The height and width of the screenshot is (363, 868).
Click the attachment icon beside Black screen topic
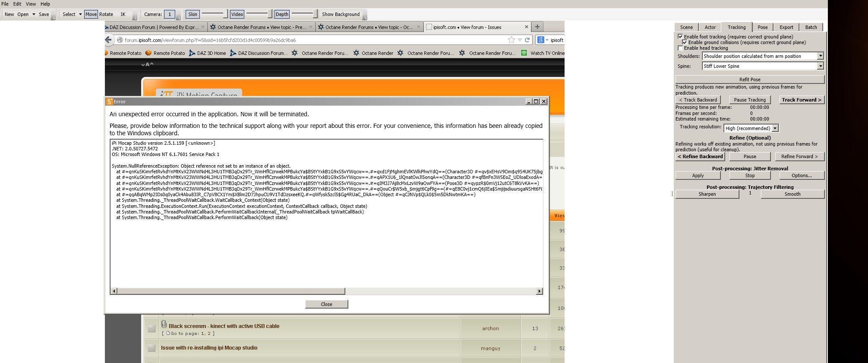click(164, 324)
